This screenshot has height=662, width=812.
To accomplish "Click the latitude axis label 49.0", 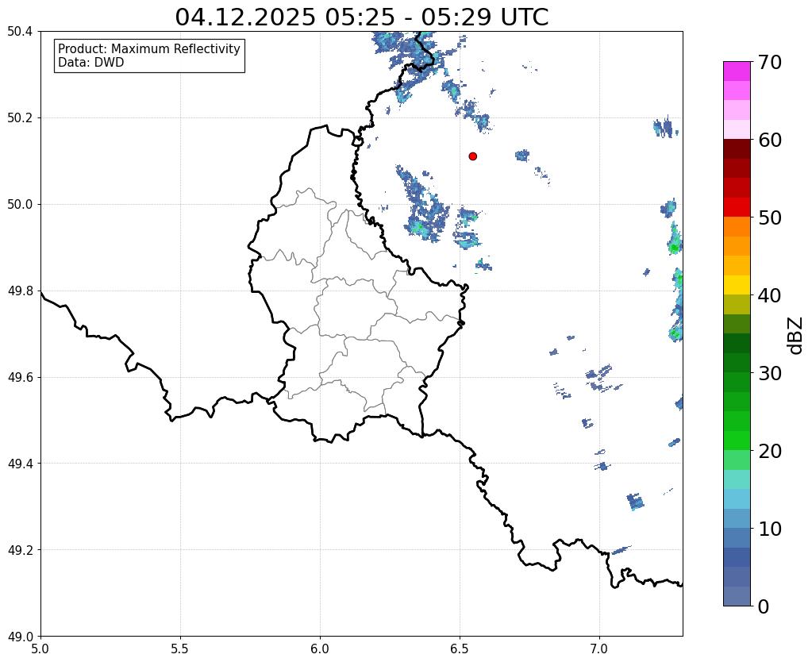I will tap(20, 637).
